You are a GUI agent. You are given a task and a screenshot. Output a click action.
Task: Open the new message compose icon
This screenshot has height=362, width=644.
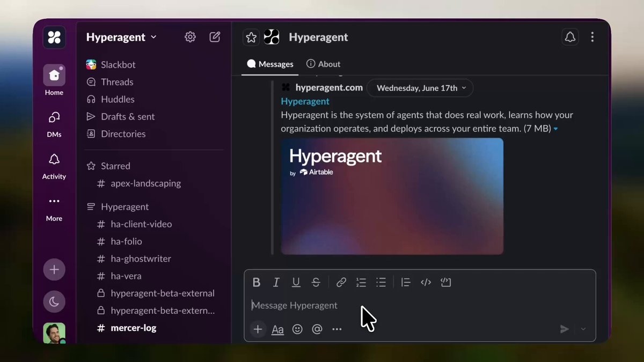pos(215,37)
